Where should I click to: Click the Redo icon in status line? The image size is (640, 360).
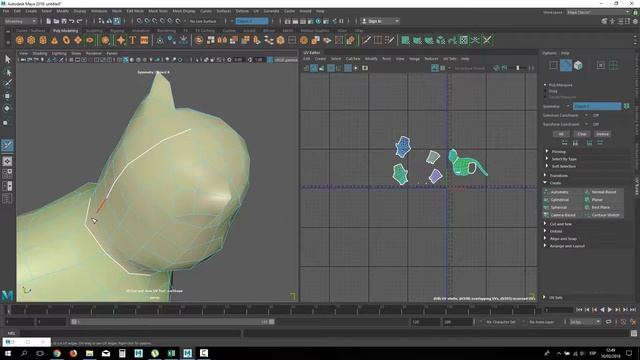(80, 21)
